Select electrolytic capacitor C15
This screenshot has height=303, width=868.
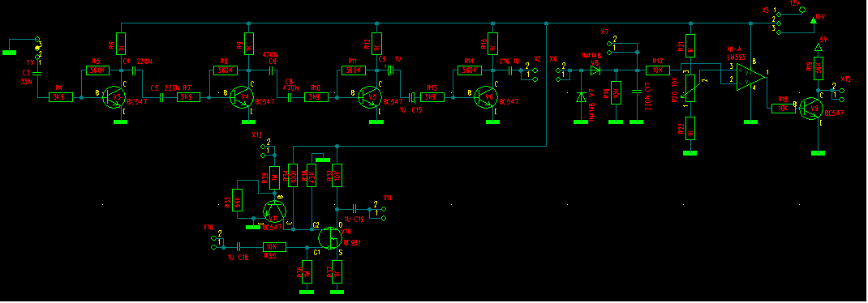click(412, 97)
